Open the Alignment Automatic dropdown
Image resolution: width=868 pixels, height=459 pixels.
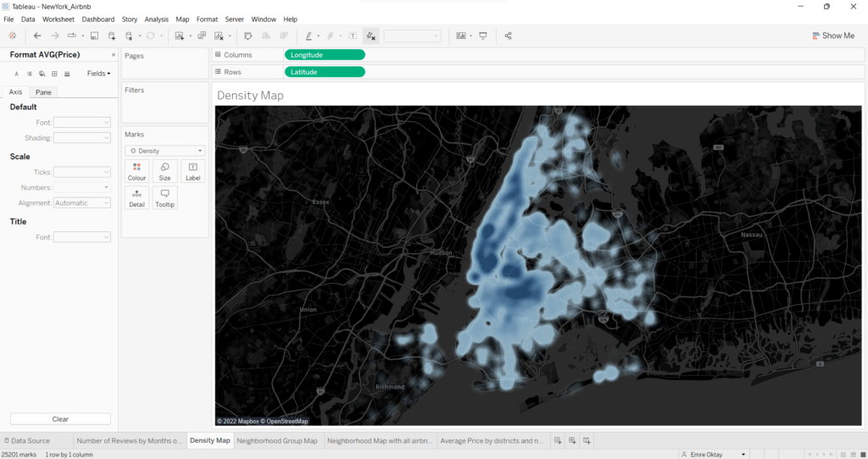pos(82,203)
